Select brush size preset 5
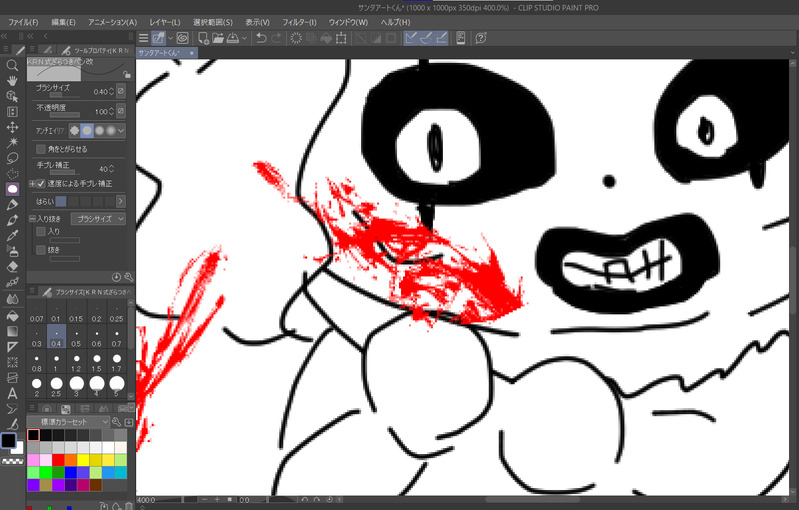This screenshot has width=799, height=510. 117,387
